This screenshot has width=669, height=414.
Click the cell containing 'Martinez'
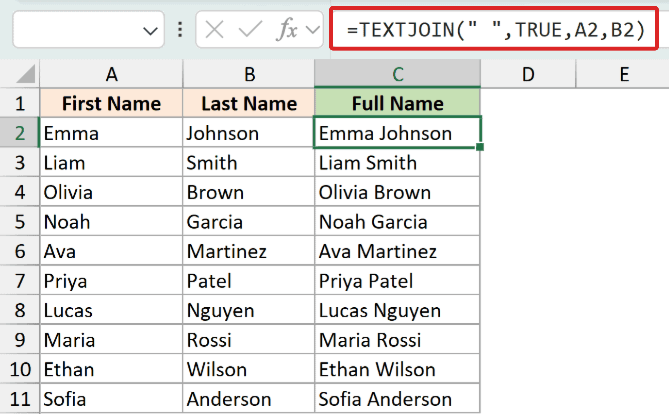coord(249,251)
